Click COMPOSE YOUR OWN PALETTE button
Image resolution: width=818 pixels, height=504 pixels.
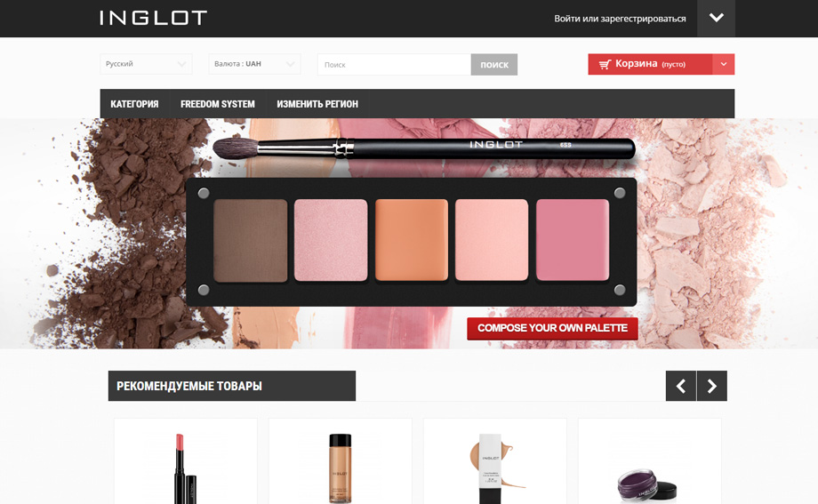[x=552, y=328]
